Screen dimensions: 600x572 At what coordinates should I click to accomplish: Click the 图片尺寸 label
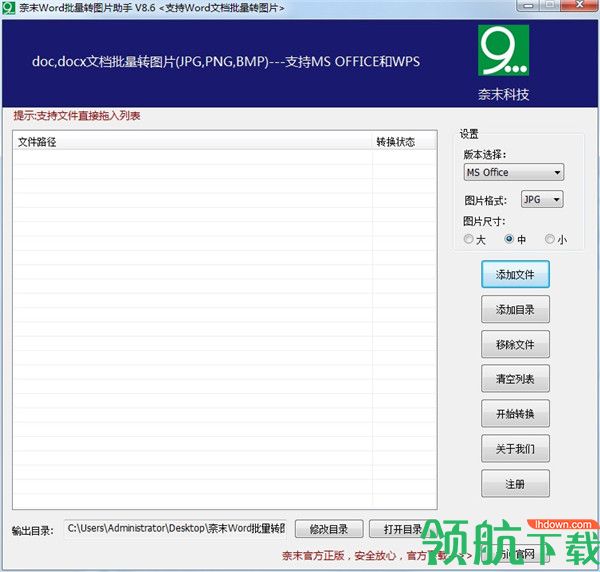[x=484, y=221]
